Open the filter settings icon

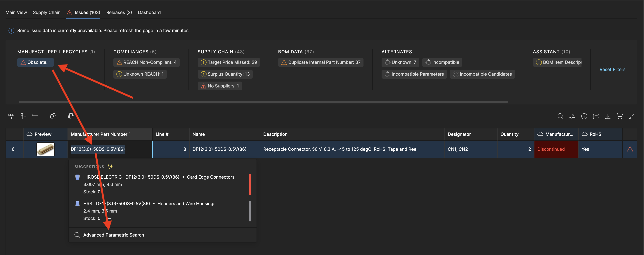pos(572,116)
